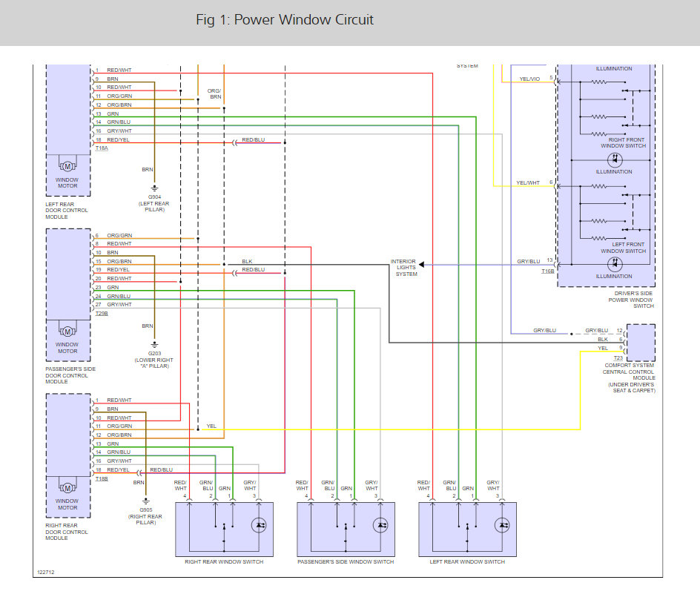Click the 'RIGHT REAR WINDOW SWITCH' caption
Image resolution: width=700 pixels, height=600 pixels.
coord(224,561)
